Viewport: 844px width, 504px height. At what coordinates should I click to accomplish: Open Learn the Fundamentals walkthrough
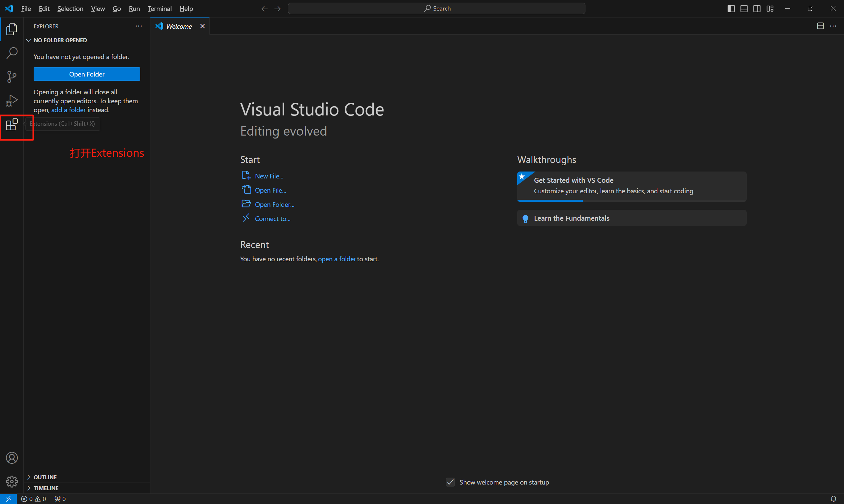click(x=632, y=218)
